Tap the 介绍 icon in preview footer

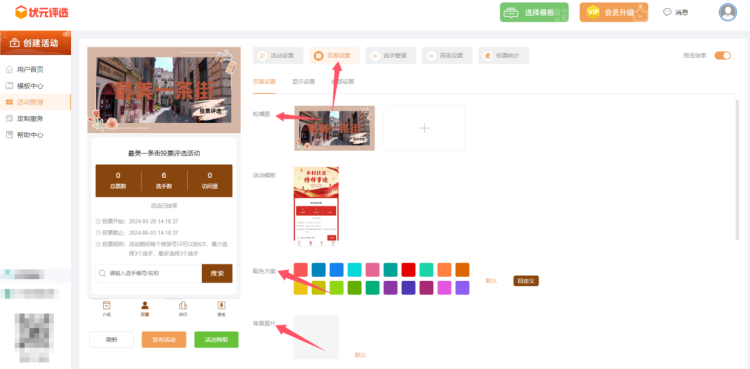[x=107, y=306]
